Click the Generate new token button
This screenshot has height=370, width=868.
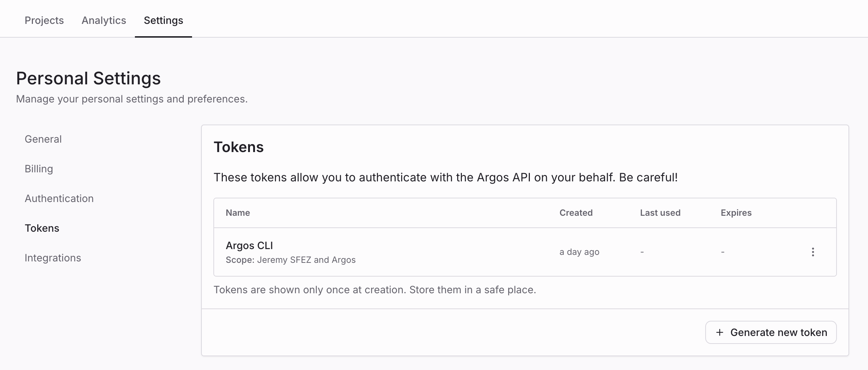(771, 332)
